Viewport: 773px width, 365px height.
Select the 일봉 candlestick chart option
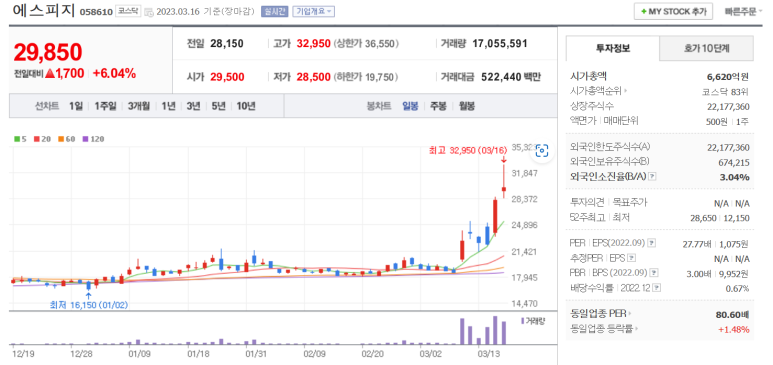(410, 106)
